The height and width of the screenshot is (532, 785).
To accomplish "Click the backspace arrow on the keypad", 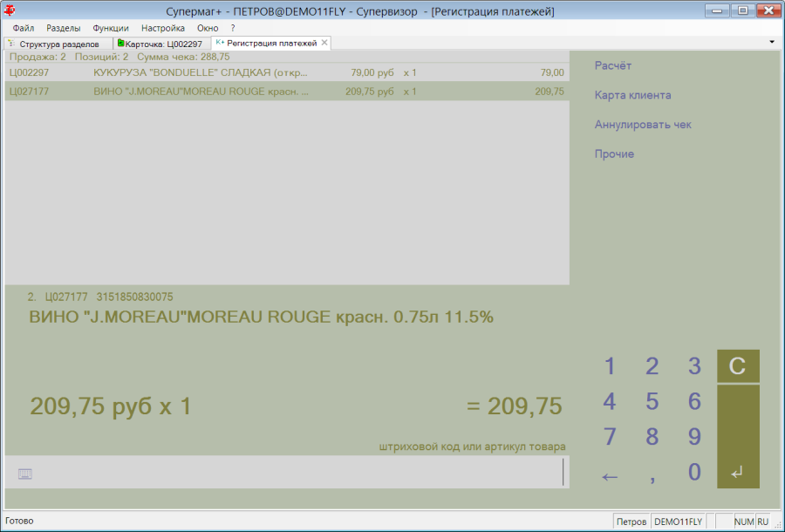I will point(610,475).
